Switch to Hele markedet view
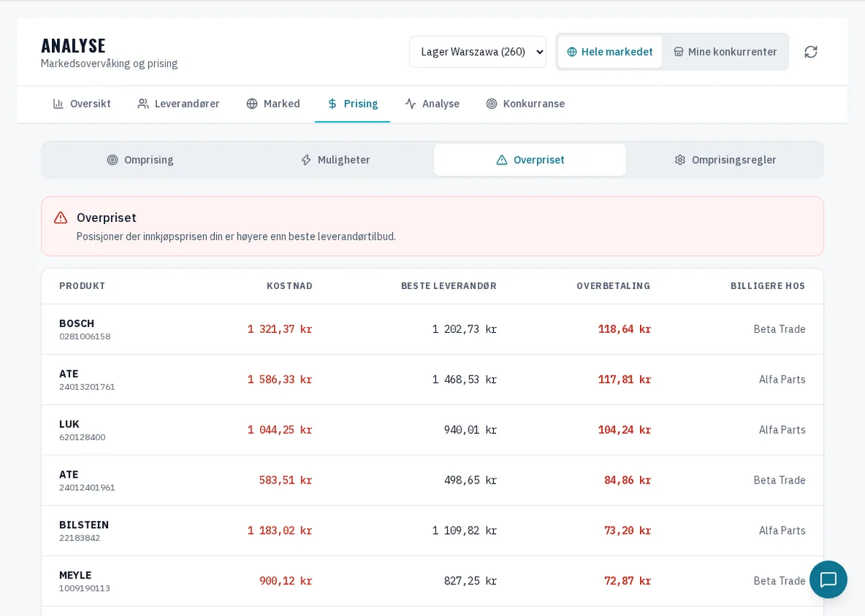Image resolution: width=865 pixels, height=616 pixels. [610, 52]
